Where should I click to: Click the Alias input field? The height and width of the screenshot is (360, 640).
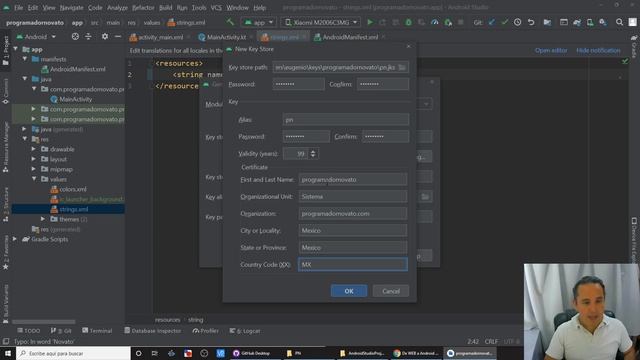coord(346,120)
